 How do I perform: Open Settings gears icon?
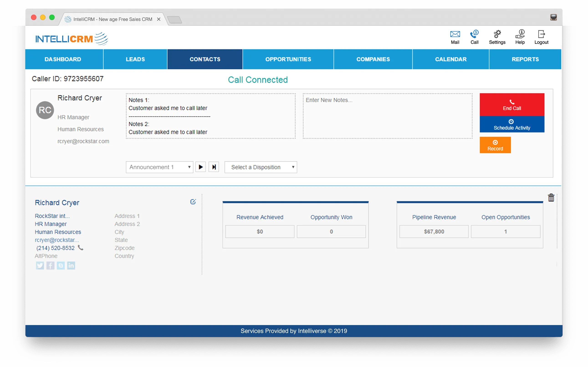(x=497, y=34)
